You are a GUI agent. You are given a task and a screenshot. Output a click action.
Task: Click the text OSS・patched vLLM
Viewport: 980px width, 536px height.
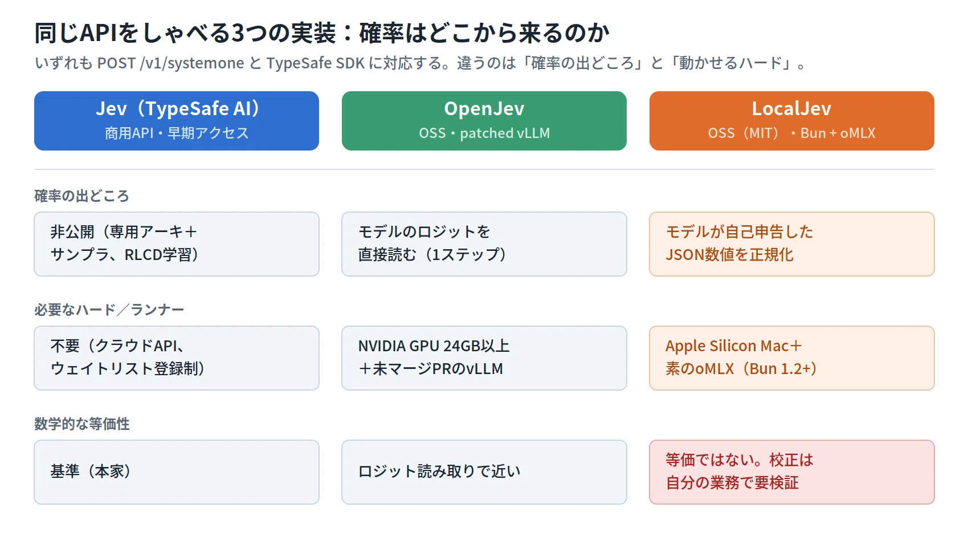coord(484,133)
